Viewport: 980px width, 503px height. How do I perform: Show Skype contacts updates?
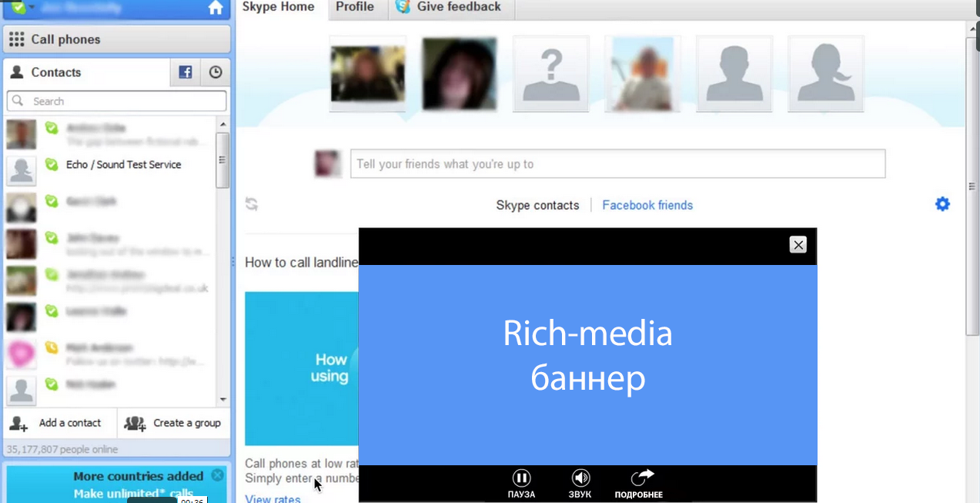coord(537,205)
